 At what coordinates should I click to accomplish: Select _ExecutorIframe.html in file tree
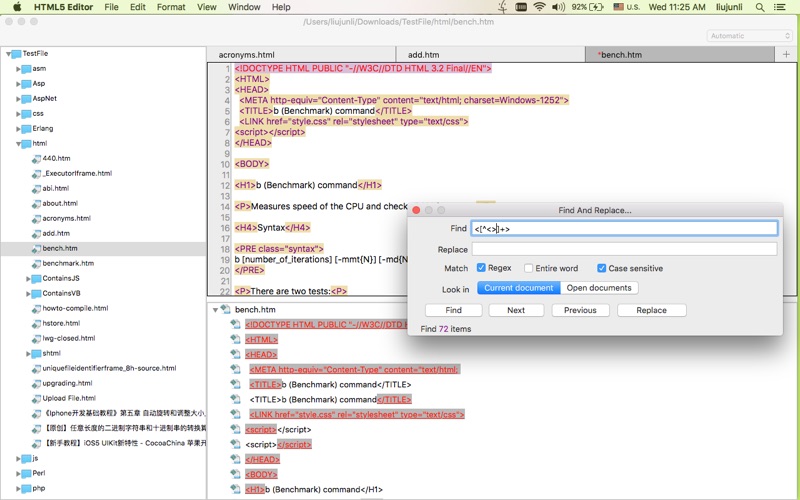tap(77, 173)
